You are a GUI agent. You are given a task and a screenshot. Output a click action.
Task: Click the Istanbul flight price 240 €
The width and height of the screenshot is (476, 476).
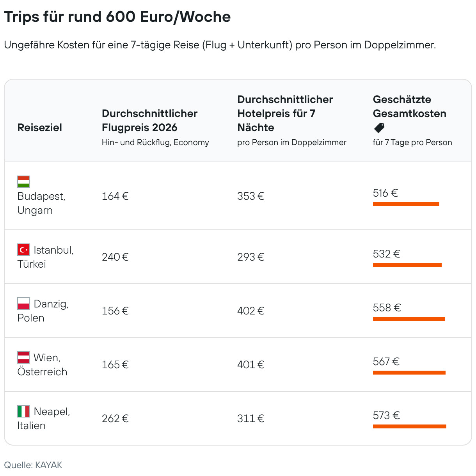pos(115,257)
